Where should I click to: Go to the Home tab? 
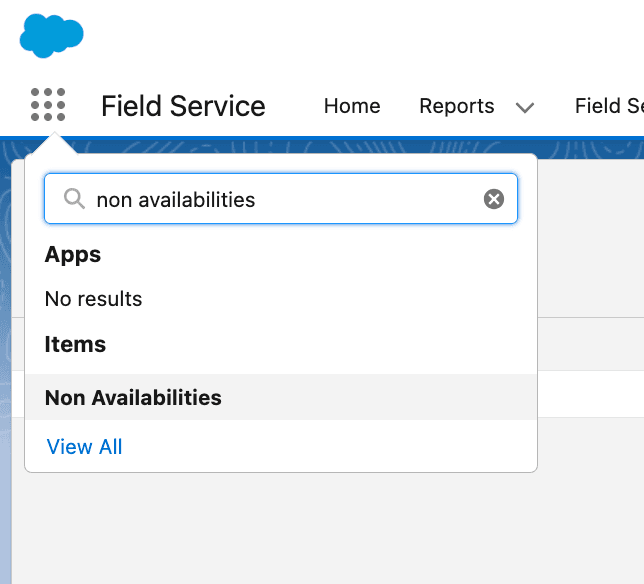point(352,106)
